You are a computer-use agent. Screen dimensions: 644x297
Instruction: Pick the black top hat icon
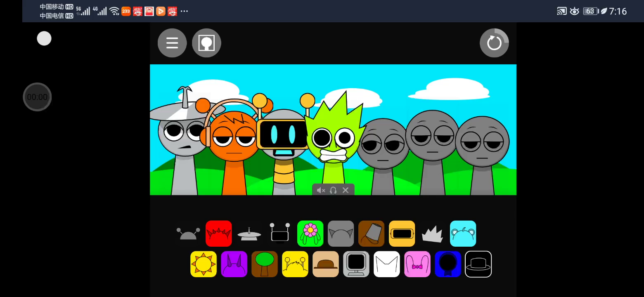pos(478,264)
